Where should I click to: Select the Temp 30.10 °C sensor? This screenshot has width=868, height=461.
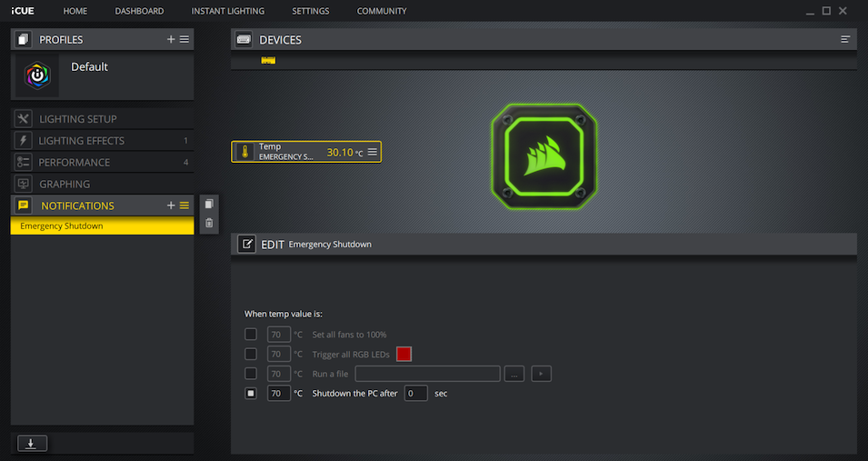(x=306, y=152)
